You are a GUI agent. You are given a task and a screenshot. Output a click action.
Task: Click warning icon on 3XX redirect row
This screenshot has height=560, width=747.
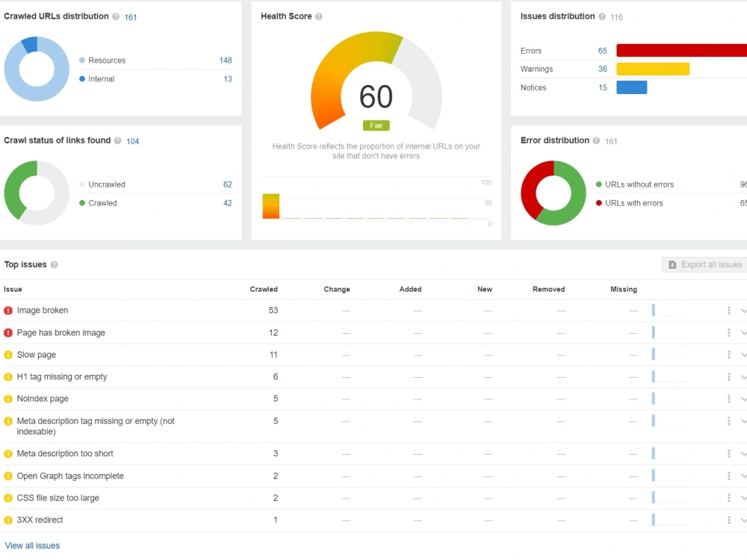coord(8,520)
